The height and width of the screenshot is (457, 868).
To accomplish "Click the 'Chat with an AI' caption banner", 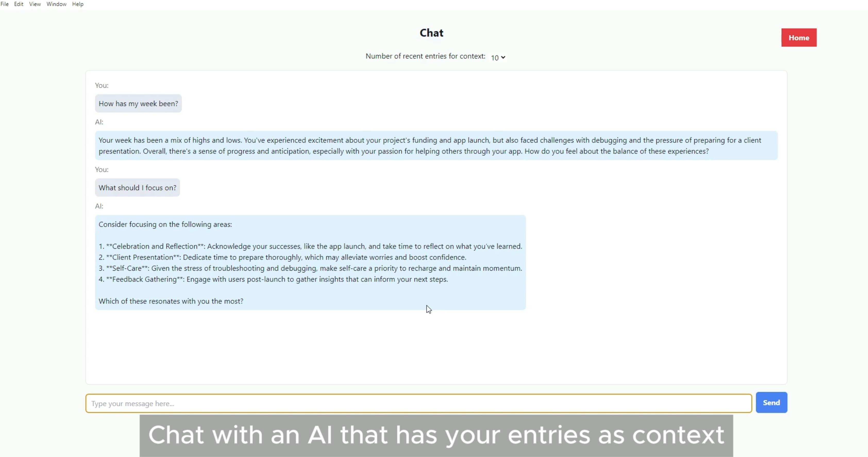I will pyautogui.click(x=436, y=435).
